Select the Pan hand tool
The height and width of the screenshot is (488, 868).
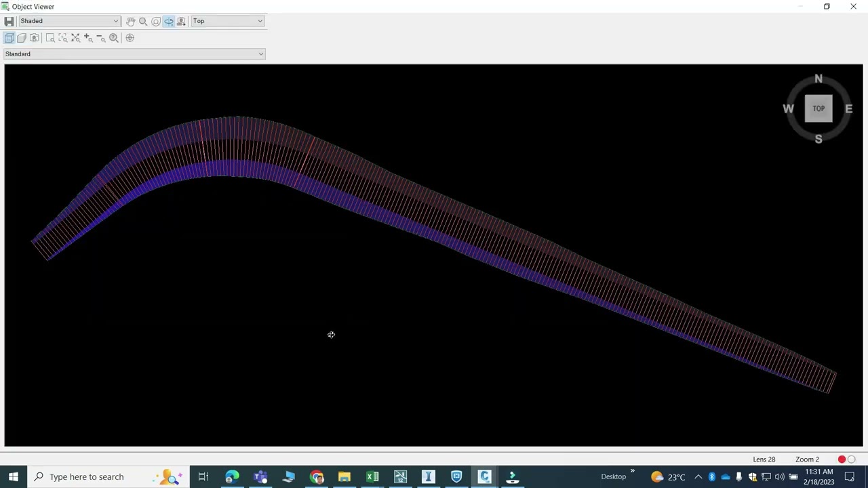(x=130, y=21)
